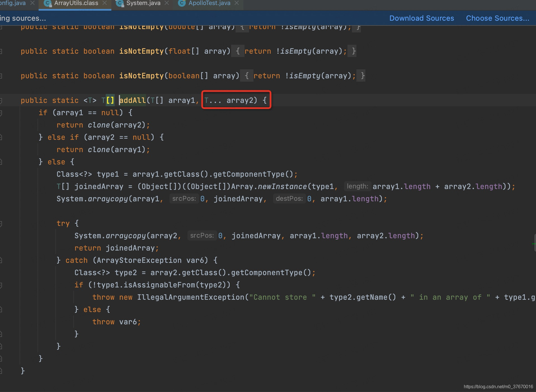Open the ApolloTest.java editor tab

[209, 3]
